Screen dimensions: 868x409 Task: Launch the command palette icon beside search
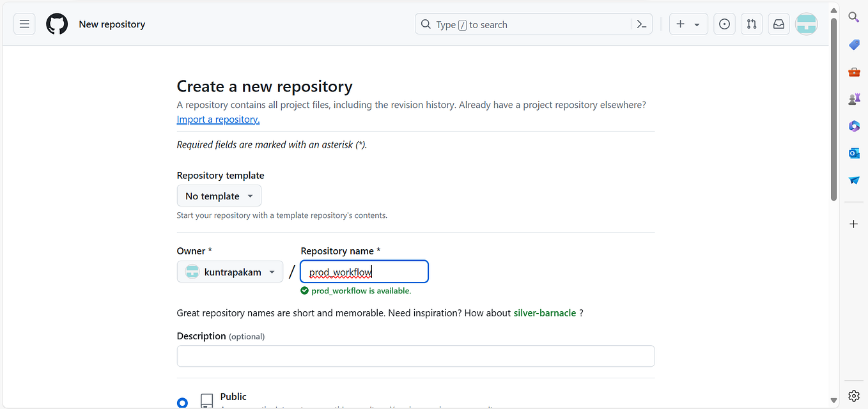pos(641,24)
